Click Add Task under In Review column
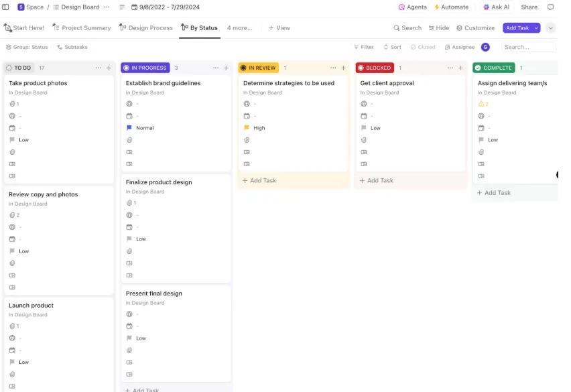This screenshot has width=571, height=392. point(259,180)
